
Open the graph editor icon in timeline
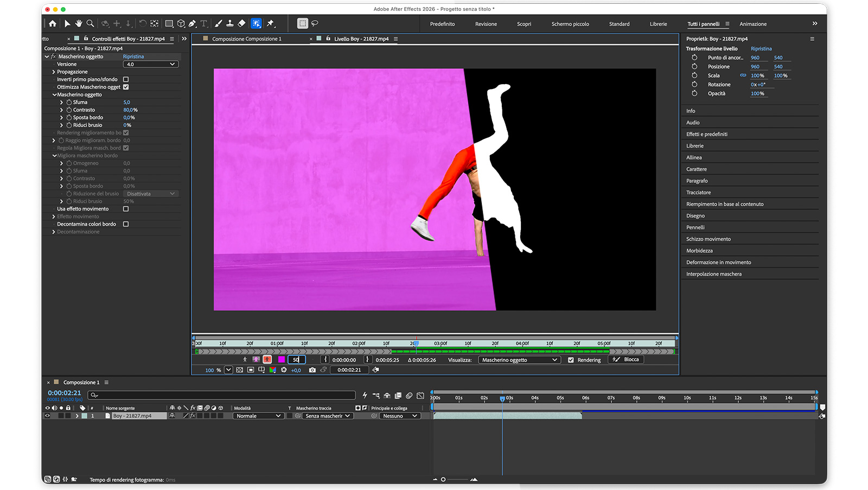(x=420, y=396)
